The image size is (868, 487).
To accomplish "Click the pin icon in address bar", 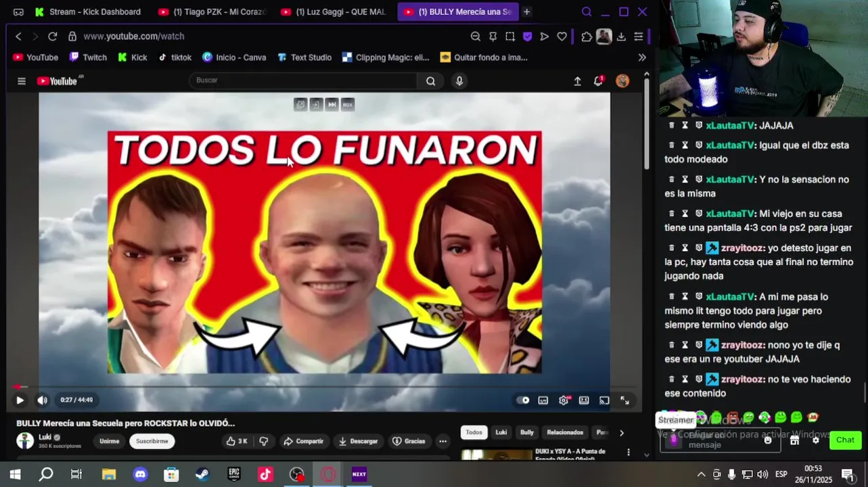I will click(493, 37).
